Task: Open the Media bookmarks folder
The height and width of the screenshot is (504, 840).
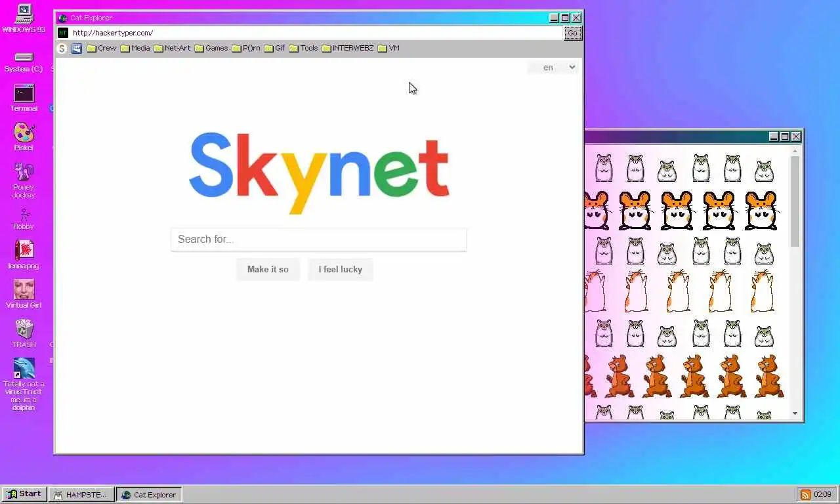Action: 135,48
